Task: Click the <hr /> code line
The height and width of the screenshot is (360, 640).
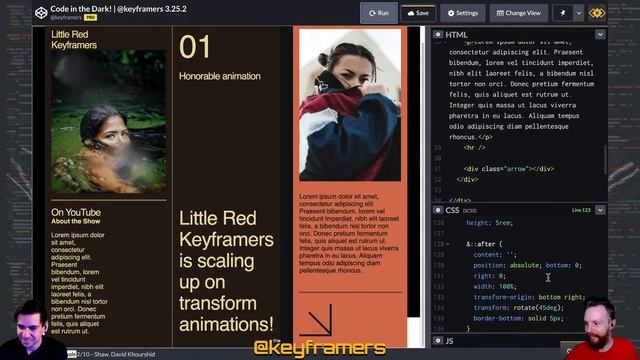Action: [x=474, y=147]
